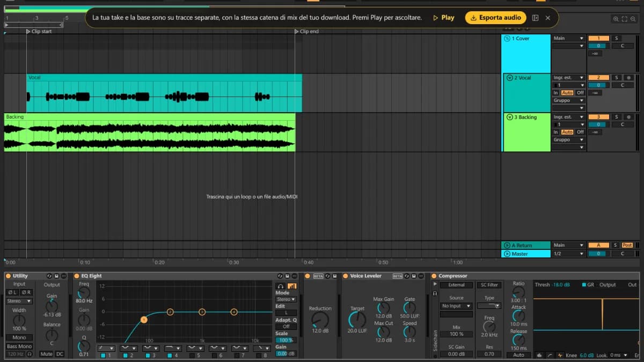
Task: Click the zoom in magnifier icon
Action: point(616,19)
